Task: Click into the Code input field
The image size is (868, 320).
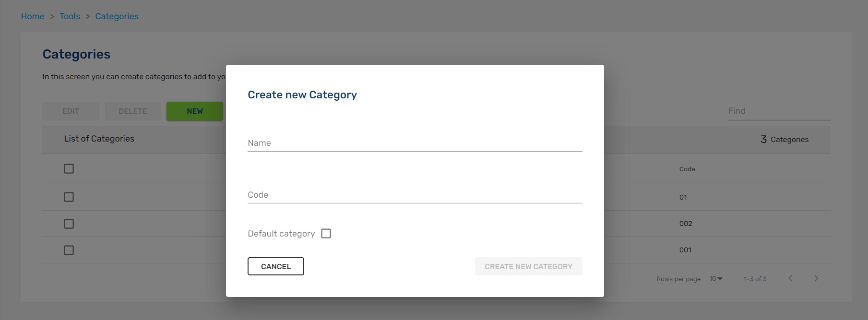Action: coord(415,195)
